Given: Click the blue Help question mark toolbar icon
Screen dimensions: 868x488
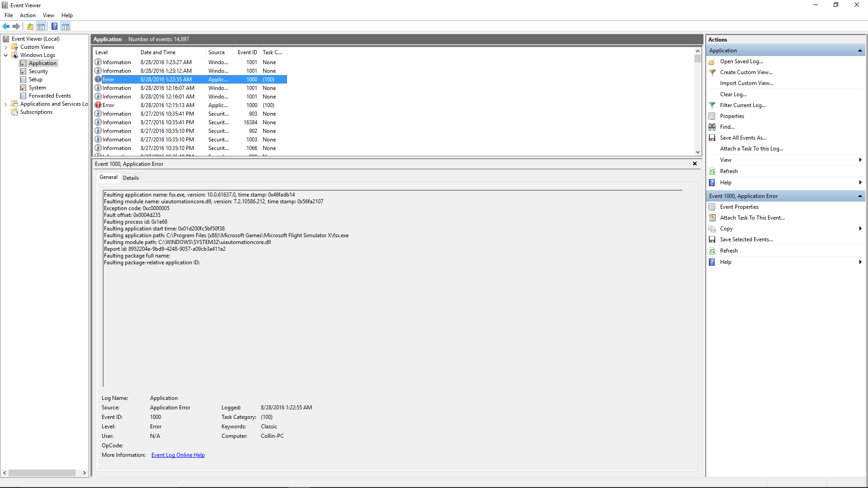Looking at the screenshot, I should pos(54,26).
